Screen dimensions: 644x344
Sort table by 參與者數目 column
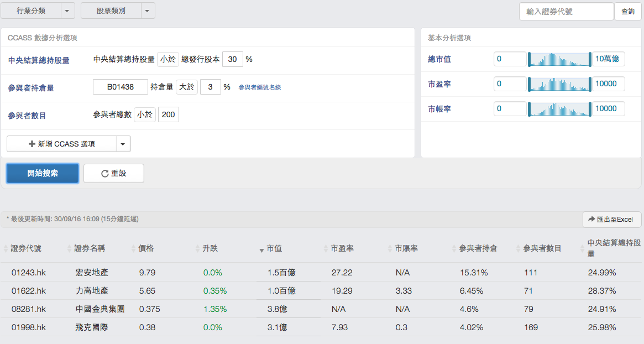click(542, 248)
